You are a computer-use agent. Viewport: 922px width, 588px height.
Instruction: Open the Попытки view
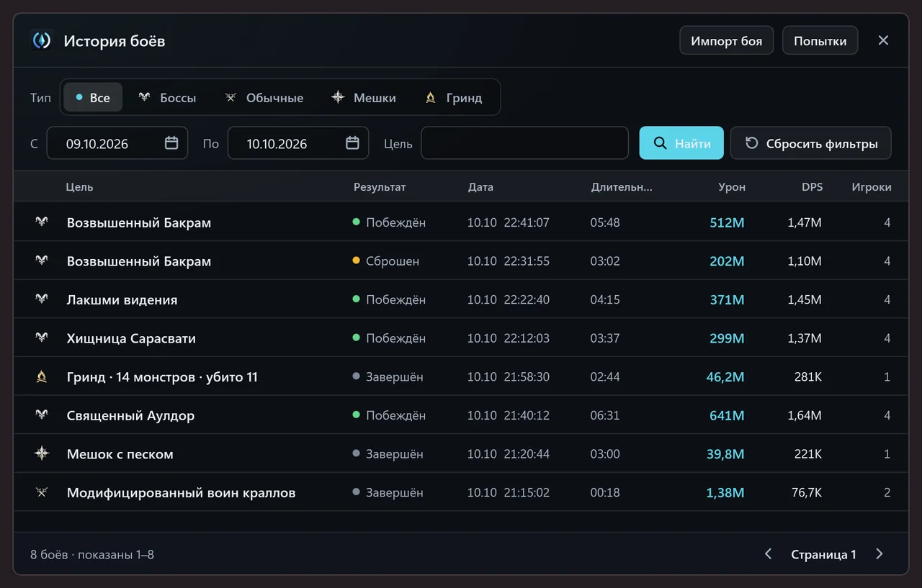point(820,40)
